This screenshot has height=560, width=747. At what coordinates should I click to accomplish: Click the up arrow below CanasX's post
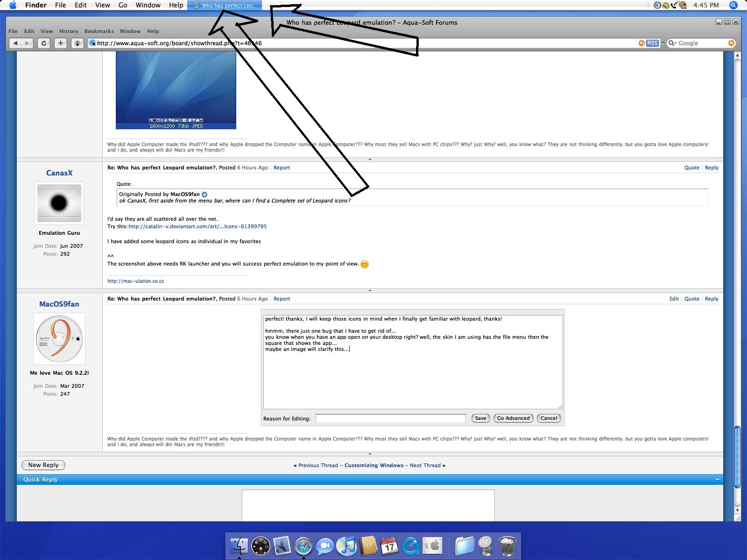370,290
